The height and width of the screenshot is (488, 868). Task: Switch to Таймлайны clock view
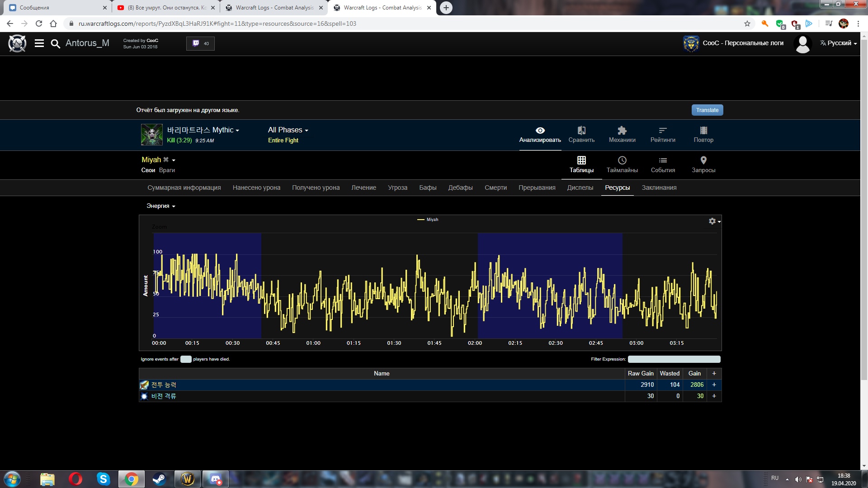(x=622, y=160)
